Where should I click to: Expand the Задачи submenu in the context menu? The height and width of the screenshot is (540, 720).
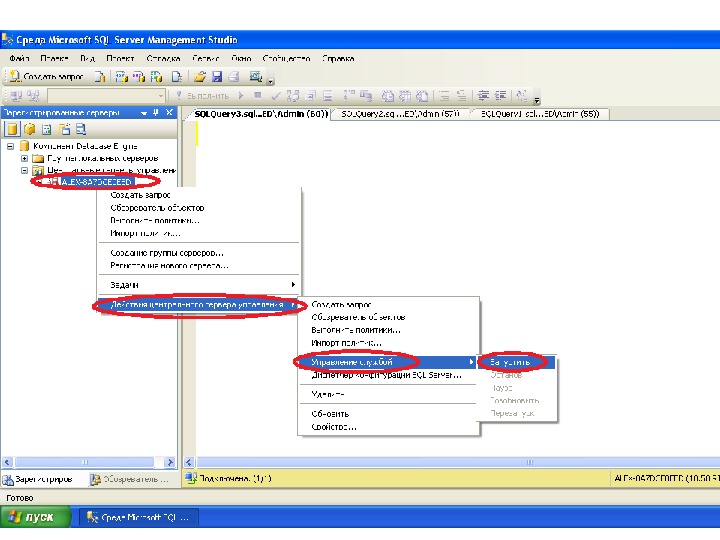click(x=199, y=285)
